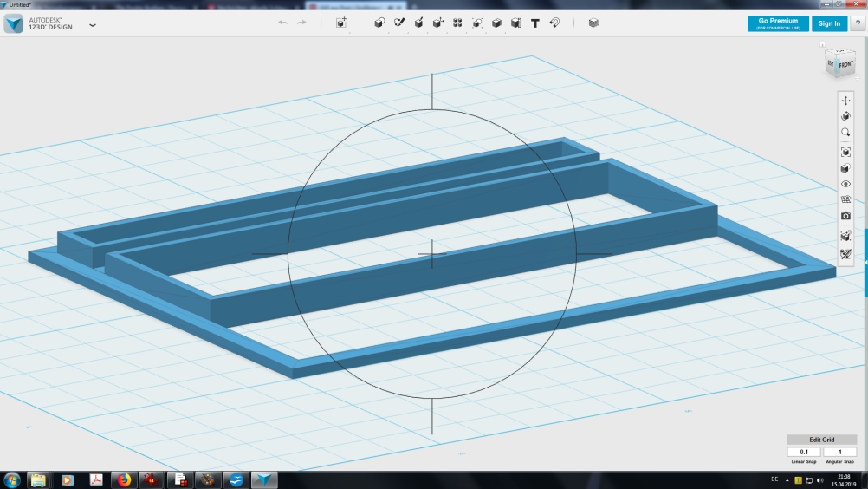Select the Text tool
This screenshot has width=868, height=489.
click(535, 23)
